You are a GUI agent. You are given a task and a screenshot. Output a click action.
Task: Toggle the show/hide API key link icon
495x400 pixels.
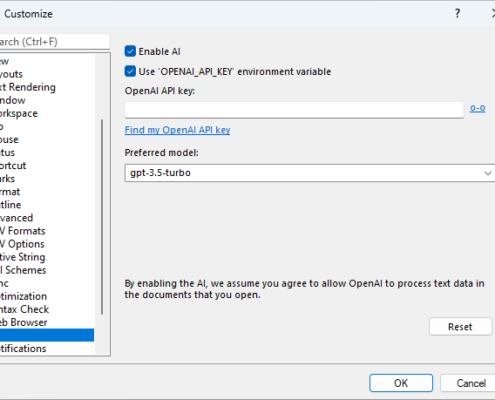click(477, 108)
